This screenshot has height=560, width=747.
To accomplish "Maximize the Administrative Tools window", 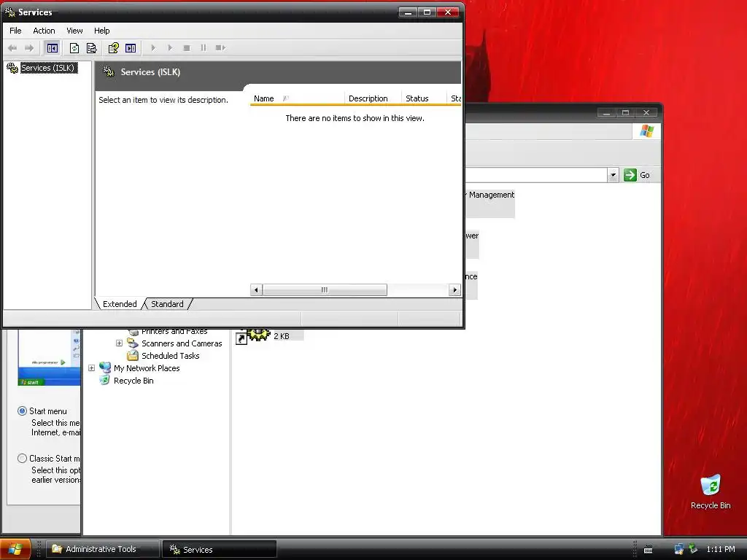I will point(625,113).
